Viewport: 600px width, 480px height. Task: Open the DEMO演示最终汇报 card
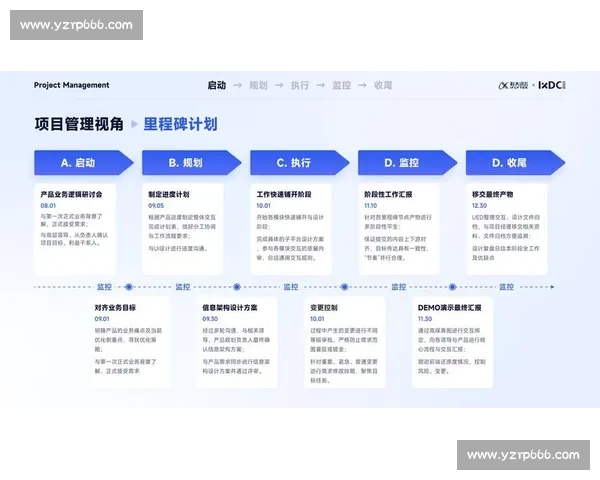(x=459, y=341)
